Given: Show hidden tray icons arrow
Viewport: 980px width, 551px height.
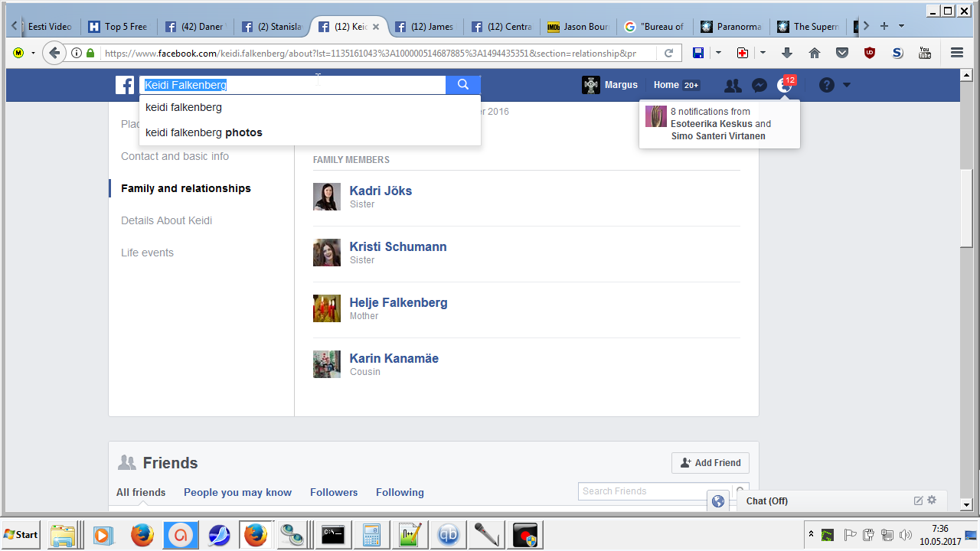Looking at the screenshot, I should [x=811, y=533].
